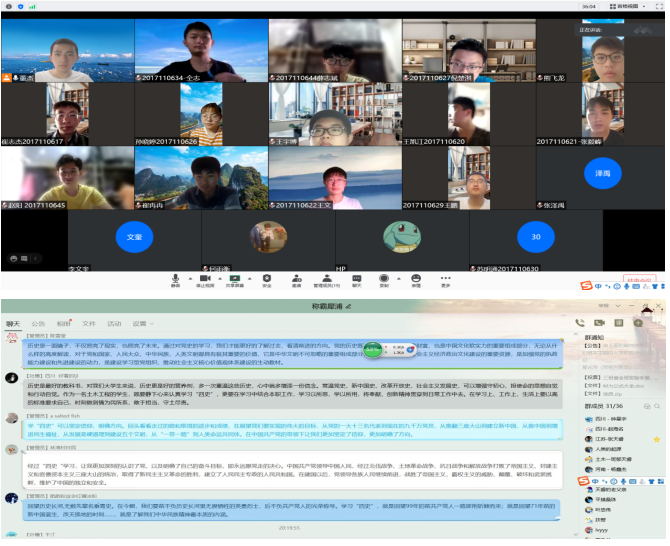
Task: Click the Share Screen icon
Action: (x=235, y=278)
